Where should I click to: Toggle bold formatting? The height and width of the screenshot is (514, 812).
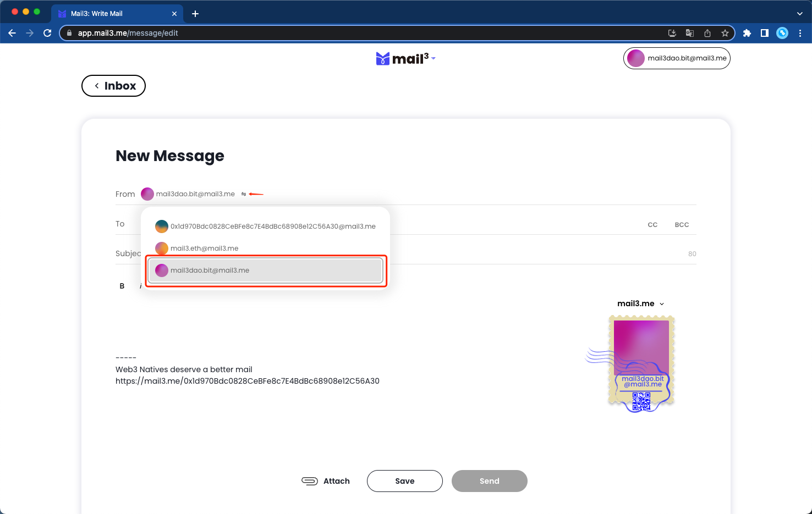(x=122, y=286)
